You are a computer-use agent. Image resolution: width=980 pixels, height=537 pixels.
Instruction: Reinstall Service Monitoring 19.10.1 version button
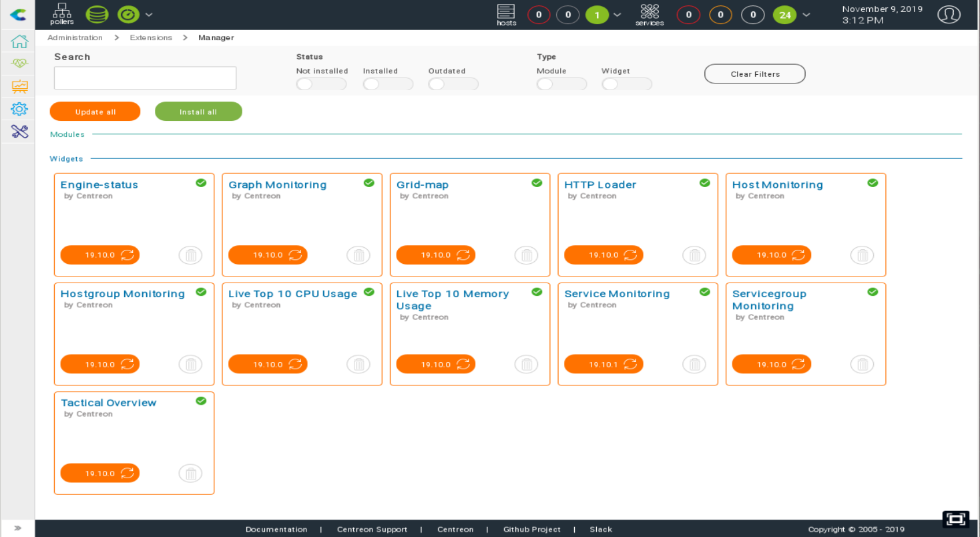click(603, 365)
